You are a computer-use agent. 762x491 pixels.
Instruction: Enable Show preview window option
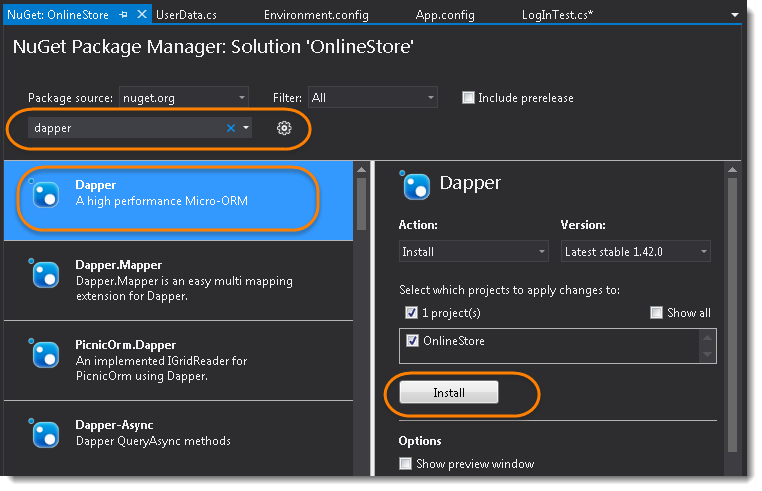click(x=405, y=463)
